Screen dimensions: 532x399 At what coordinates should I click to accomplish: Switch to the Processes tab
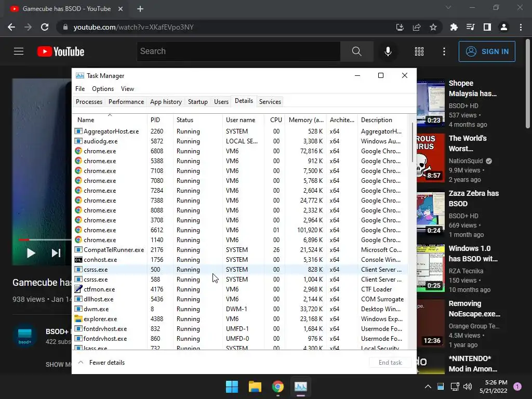click(89, 102)
